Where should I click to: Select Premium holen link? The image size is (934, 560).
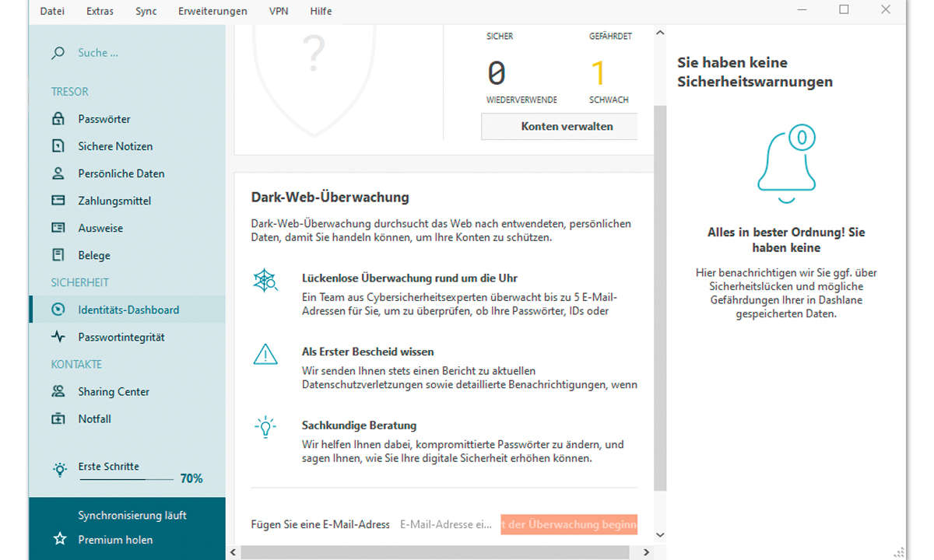[x=115, y=540]
